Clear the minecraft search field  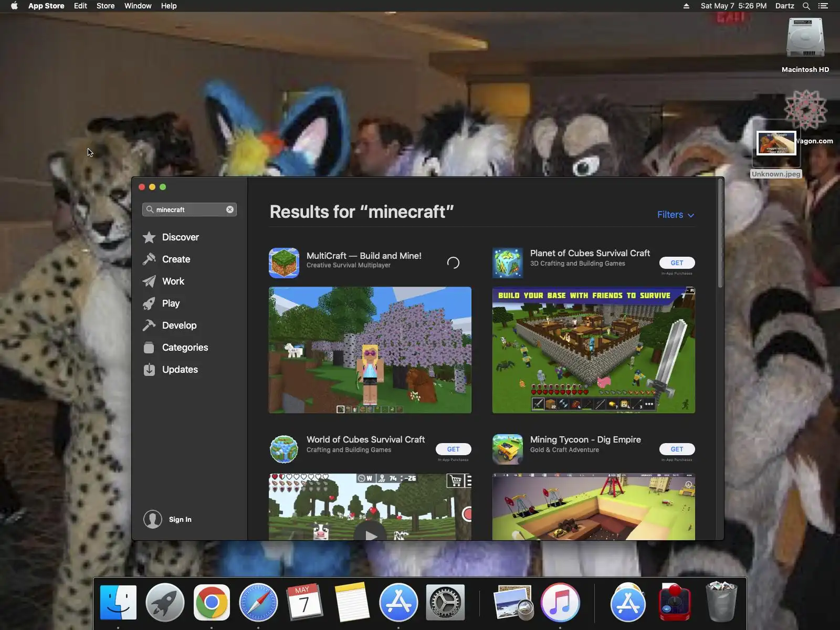230,209
